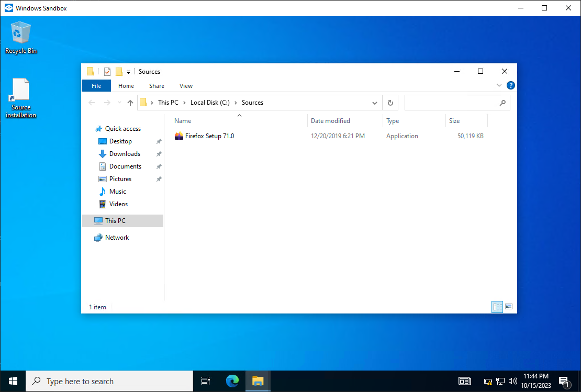Screen dimensions: 581x392
Task: Refresh the Sources folder
Action: [x=390, y=103]
